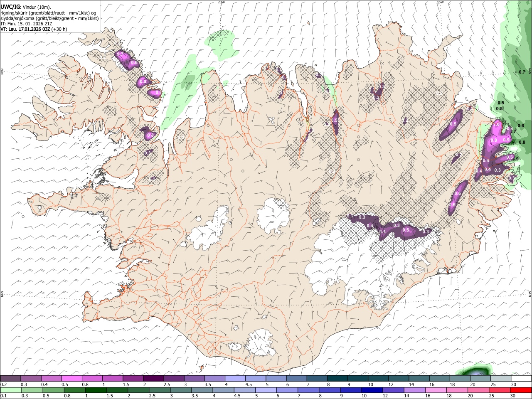Click the bright pink swatch between 0.5 and 0.8
The image size is (532, 399).
(72, 379)
